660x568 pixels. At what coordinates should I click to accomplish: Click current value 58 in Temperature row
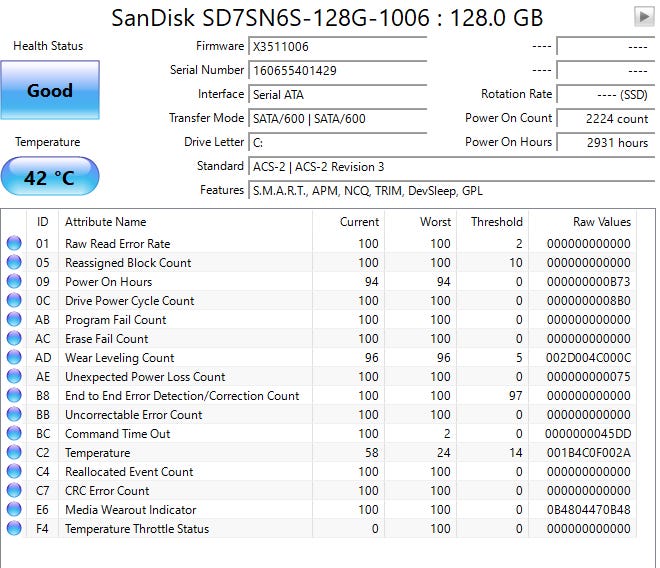pos(372,453)
